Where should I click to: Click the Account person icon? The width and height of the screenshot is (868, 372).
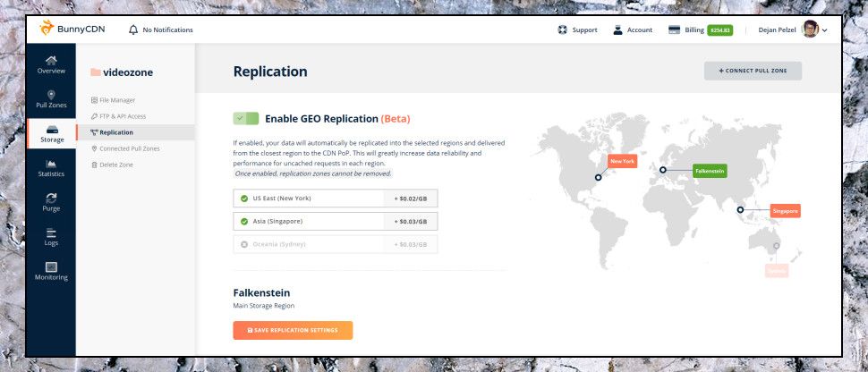pyautogui.click(x=617, y=30)
